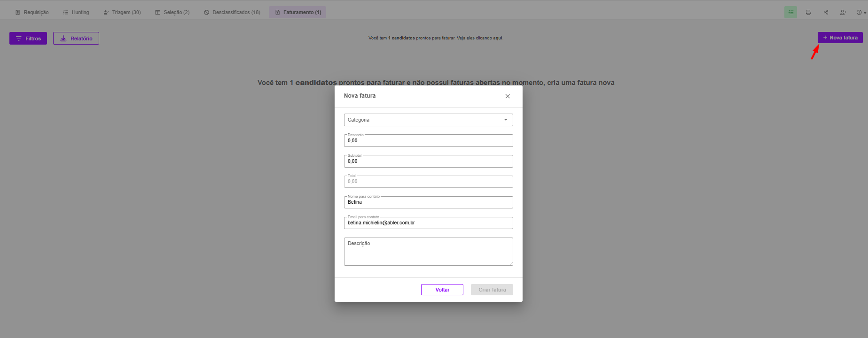The width and height of the screenshot is (868, 338).
Task: Open the Seleção (2) tab
Action: pyautogui.click(x=172, y=12)
